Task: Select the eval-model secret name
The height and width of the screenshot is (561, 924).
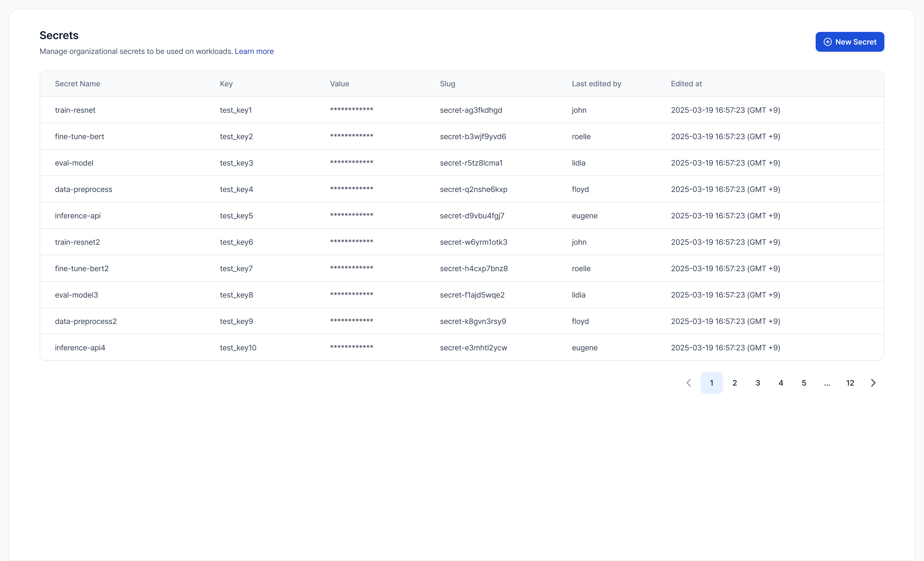Action: pos(74,163)
